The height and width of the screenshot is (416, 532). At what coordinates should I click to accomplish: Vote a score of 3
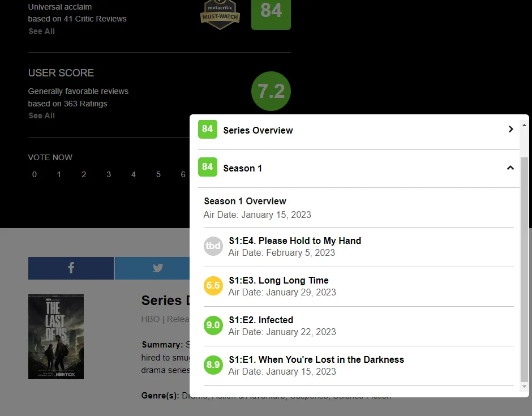pyautogui.click(x=109, y=174)
